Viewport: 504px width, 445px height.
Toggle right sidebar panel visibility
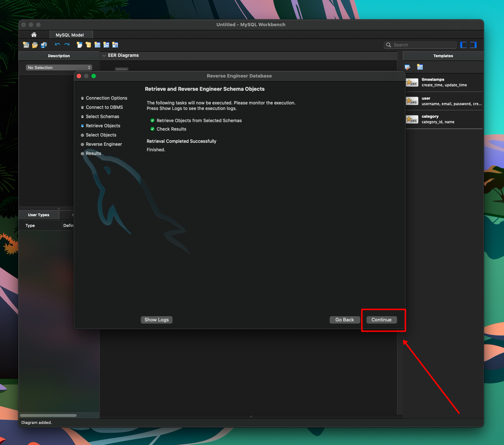(x=473, y=45)
